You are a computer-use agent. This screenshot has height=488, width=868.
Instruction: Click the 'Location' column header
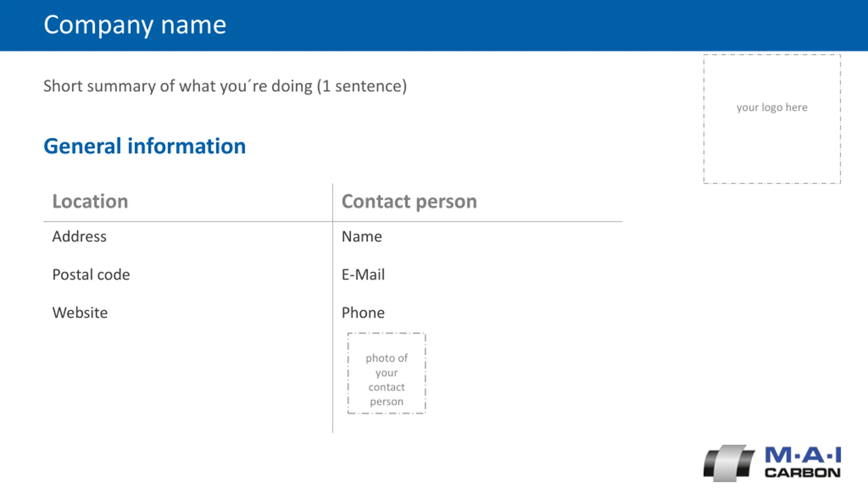90,201
